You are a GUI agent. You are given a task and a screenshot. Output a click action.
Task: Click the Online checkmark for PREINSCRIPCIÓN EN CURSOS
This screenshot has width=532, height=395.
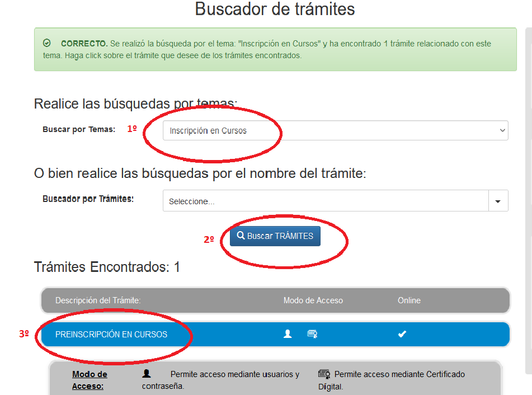(x=402, y=333)
